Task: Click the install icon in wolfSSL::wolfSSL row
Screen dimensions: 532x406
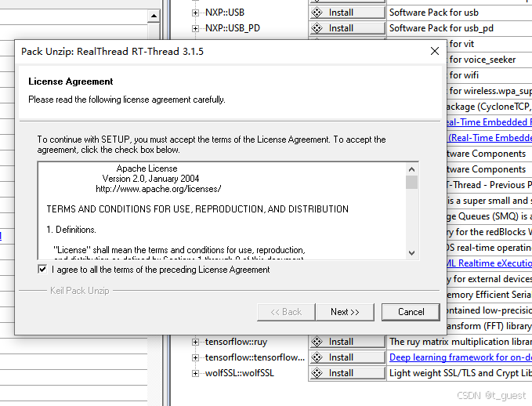Action: pyautogui.click(x=317, y=373)
